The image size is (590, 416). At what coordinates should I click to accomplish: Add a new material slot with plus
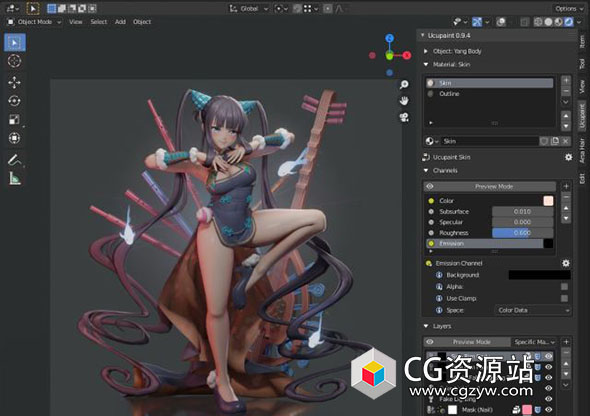coord(566,80)
